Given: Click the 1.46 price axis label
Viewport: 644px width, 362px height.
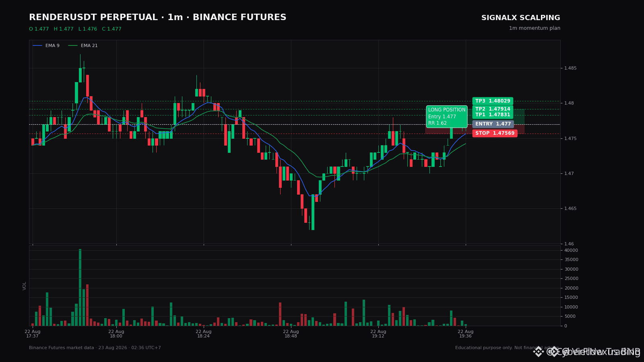Looking at the screenshot, I should click(569, 244).
